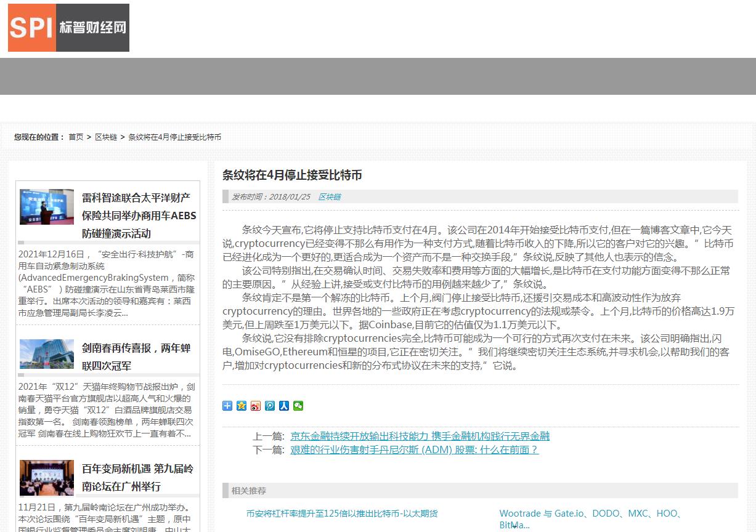Click publish date 发布时间：2018/01/25

(x=271, y=196)
